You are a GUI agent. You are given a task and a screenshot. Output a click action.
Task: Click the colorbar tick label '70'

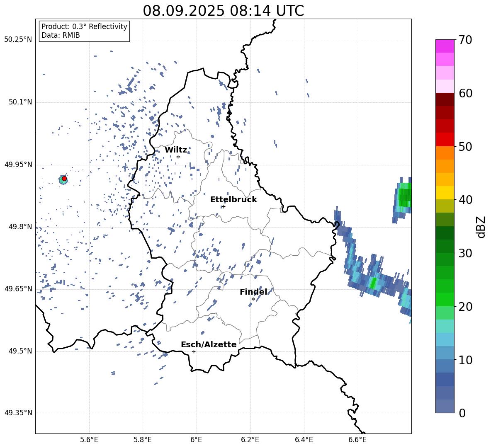click(465, 40)
